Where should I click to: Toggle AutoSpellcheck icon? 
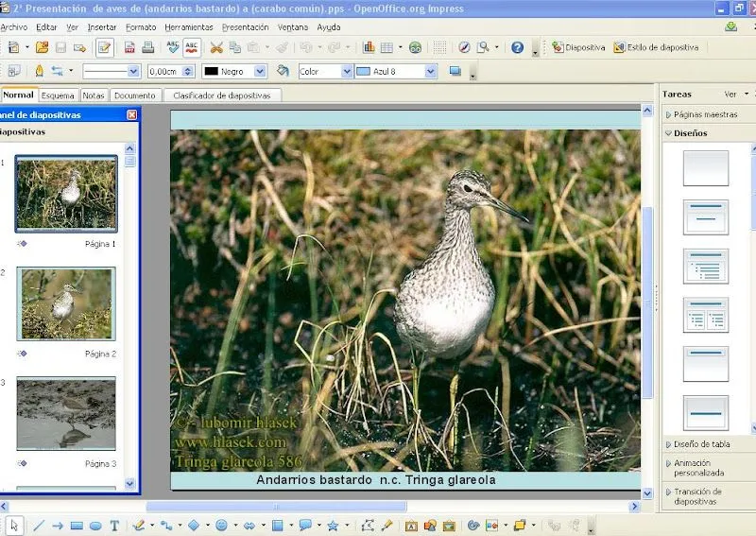192,47
